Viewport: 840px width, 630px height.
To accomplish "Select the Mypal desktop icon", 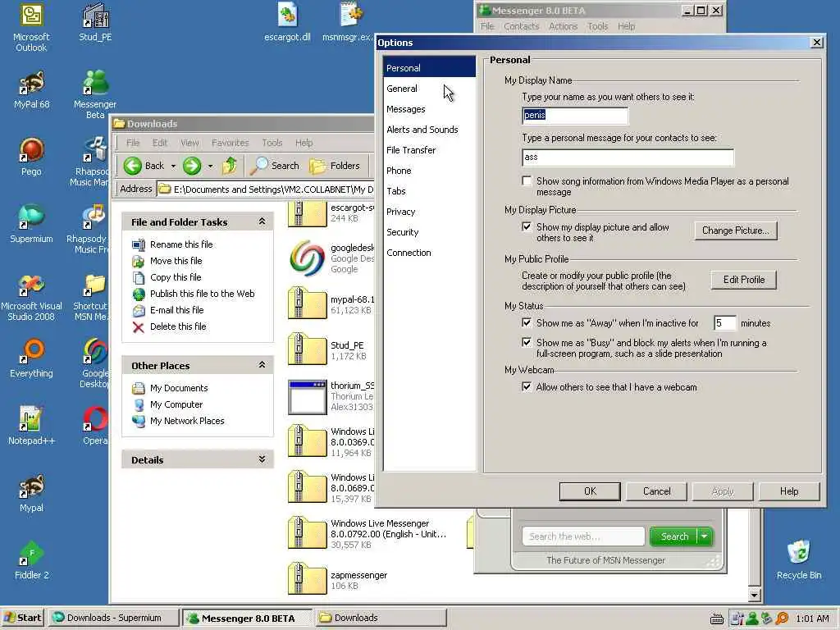I will pos(31,493).
